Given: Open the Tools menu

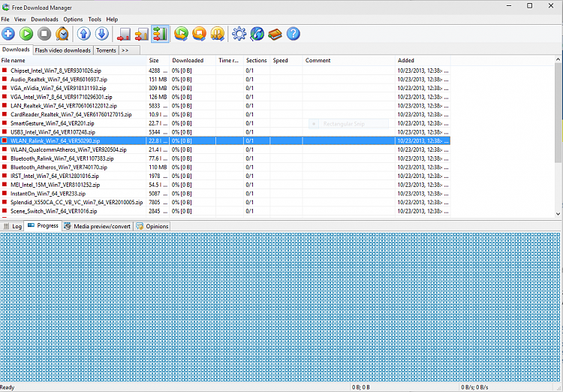Looking at the screenshot, I should [x=95, y=20].
